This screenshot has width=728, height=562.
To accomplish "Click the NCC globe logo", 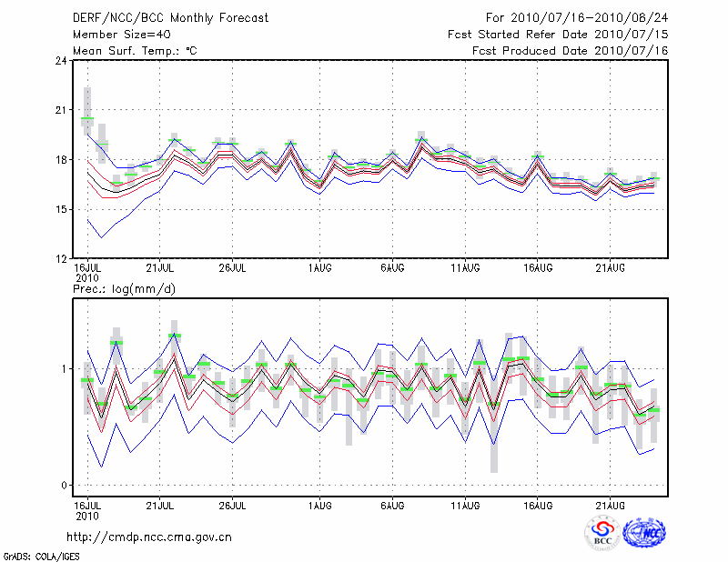I will [643, 533].
